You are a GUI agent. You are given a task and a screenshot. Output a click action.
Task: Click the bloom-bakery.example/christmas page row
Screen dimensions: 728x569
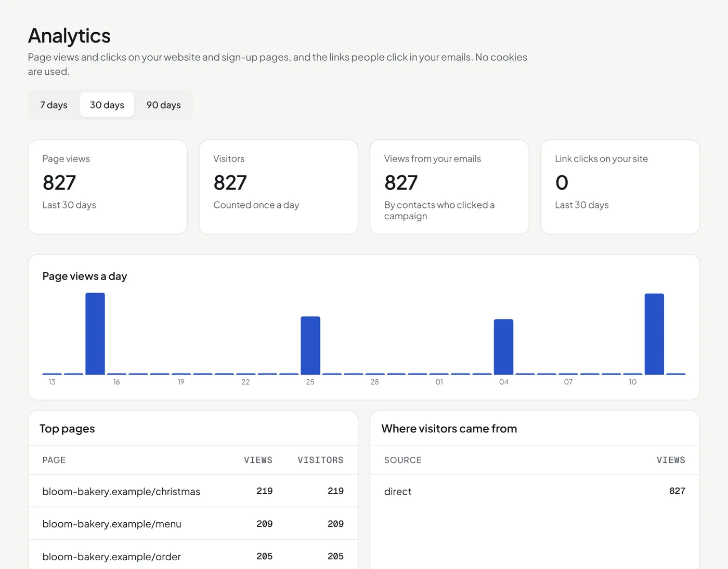click(193, 491)
